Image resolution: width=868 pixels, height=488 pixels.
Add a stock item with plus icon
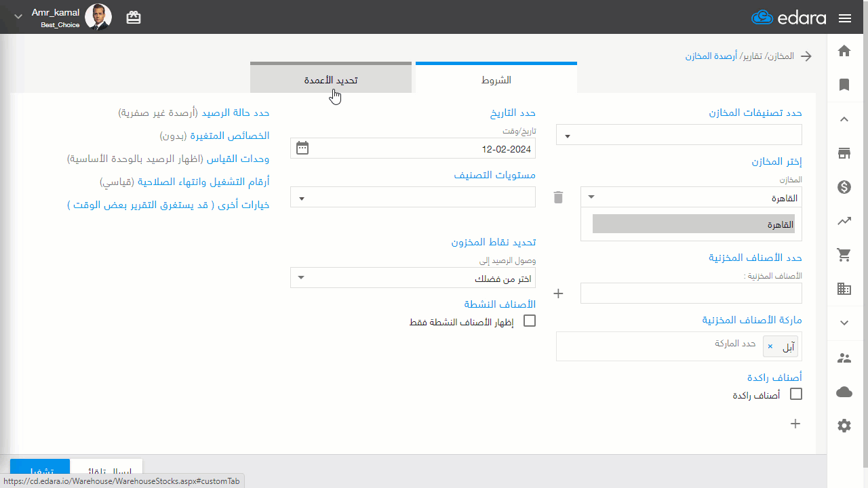click(559, 293)
